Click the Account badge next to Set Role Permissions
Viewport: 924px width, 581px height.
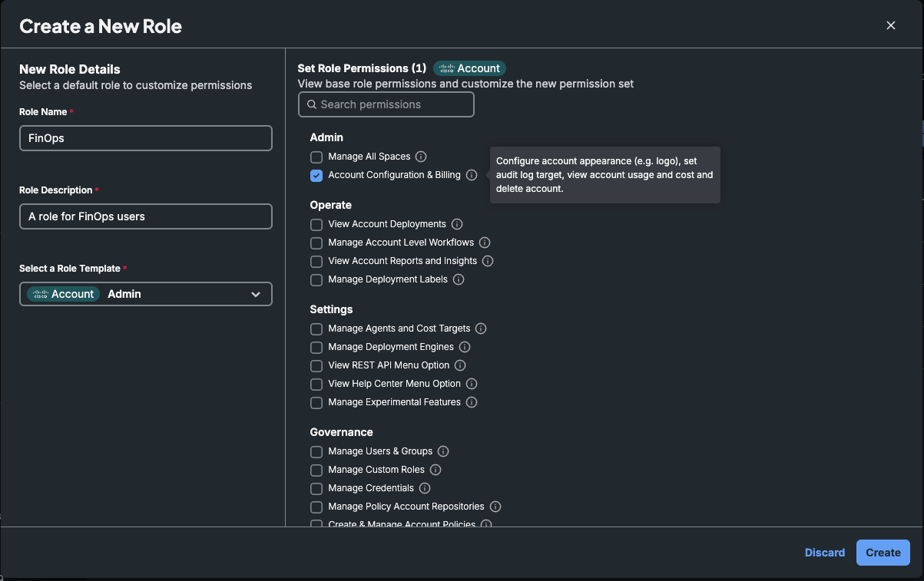469,68
